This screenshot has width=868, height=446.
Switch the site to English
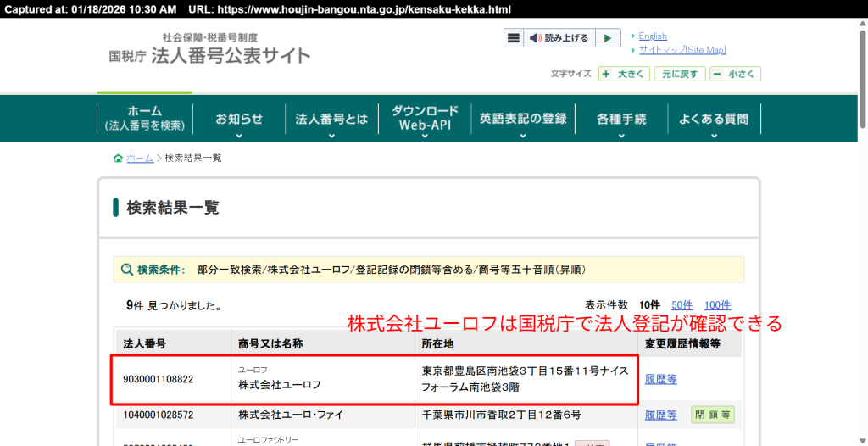tap(653, 36)
